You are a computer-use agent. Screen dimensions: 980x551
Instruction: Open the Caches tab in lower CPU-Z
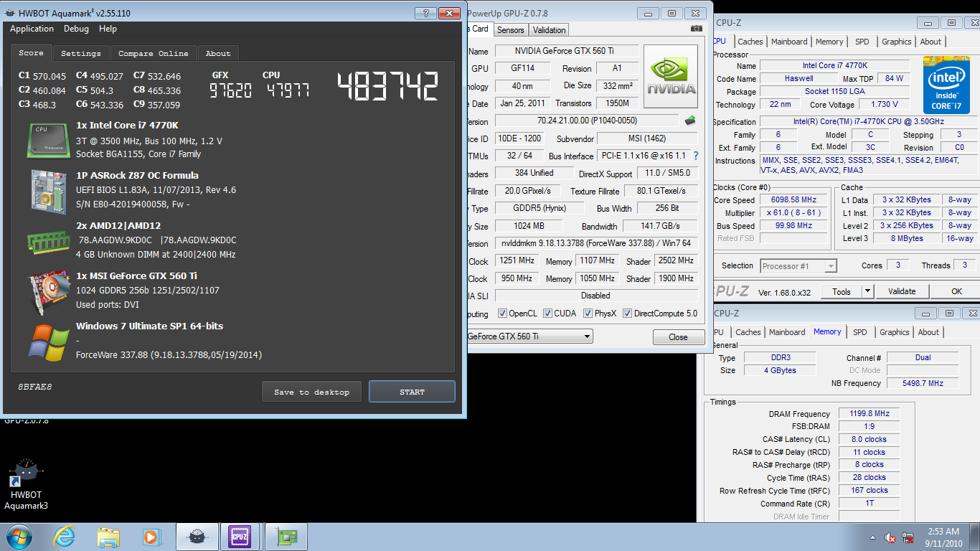pyautogui.click(x=748, y=332)
